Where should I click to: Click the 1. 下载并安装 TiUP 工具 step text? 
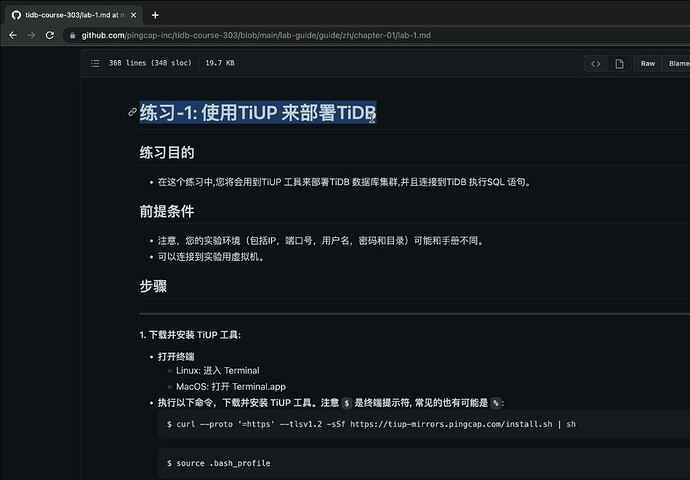click(x=190, y=335)
